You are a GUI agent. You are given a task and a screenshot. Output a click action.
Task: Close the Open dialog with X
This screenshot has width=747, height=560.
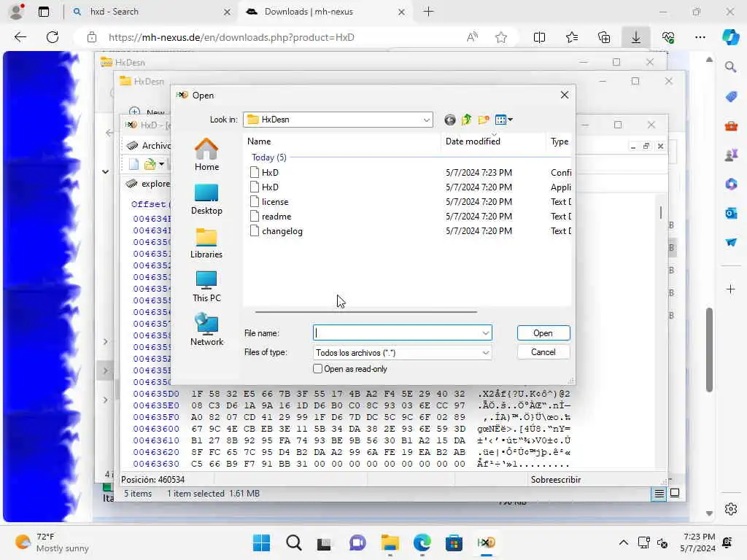pyautogui.click(x=565, y=95)
